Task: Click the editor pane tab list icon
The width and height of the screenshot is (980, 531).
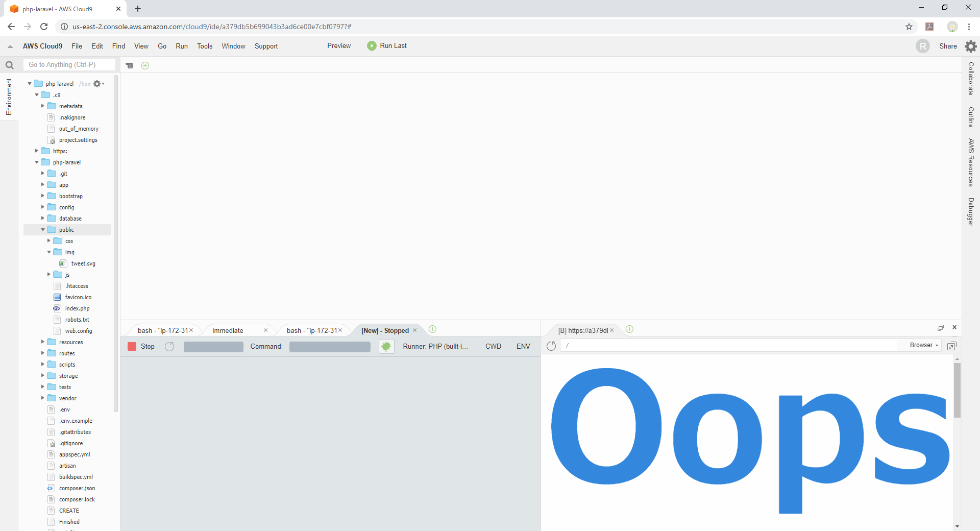Action: 130,65
